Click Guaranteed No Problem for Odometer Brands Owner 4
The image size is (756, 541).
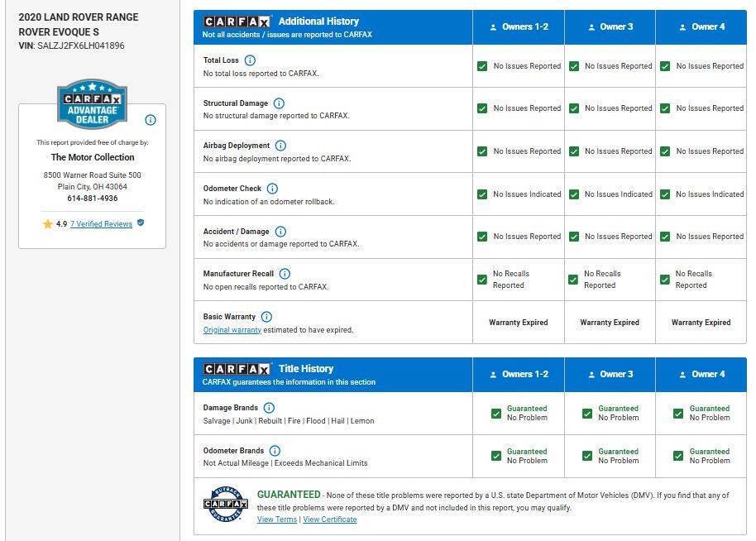coord(710,456)
